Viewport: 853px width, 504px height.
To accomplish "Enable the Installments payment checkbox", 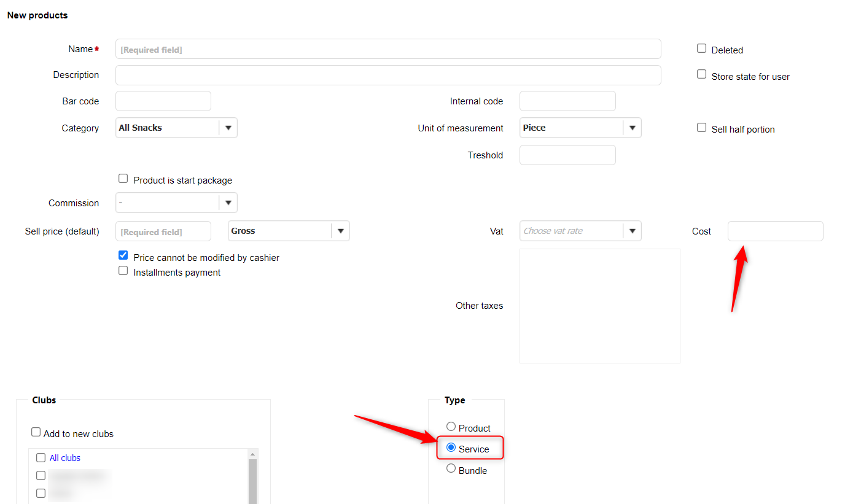I will coord(123,271).
